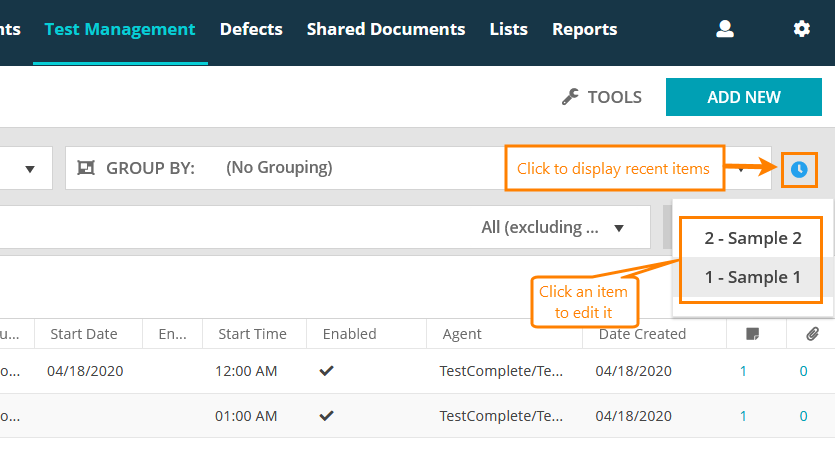Click the Tools wrench icon

pyautogui.click(x=570, y=97)
